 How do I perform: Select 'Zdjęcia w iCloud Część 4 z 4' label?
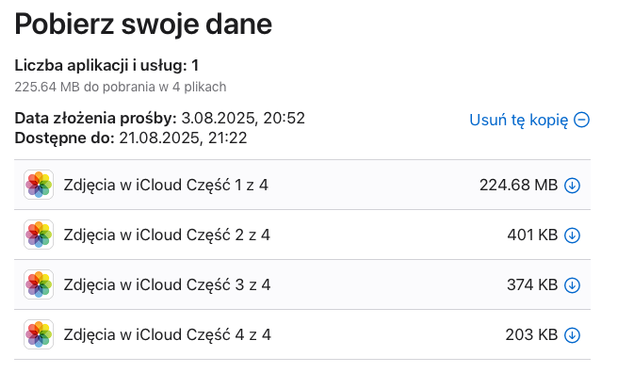point(167,335)
